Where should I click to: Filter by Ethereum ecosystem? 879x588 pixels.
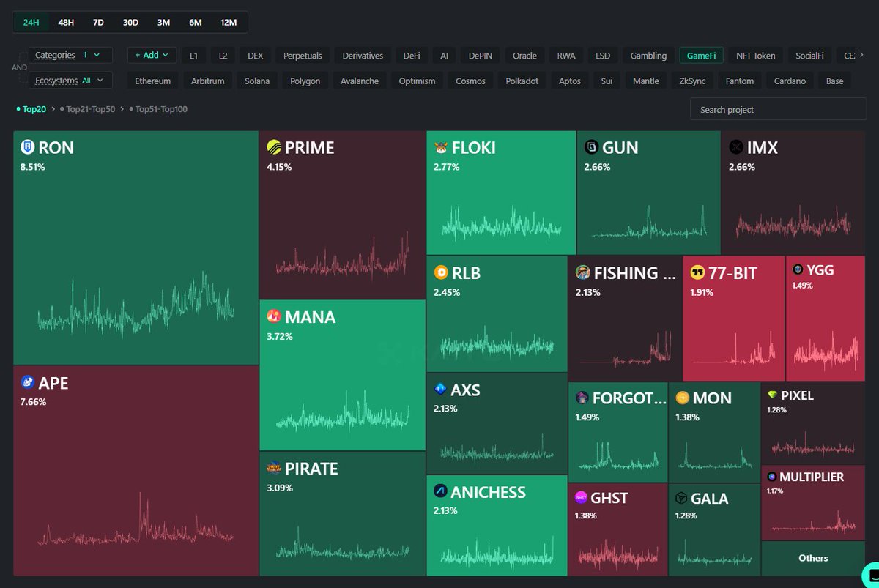(153, 81)
